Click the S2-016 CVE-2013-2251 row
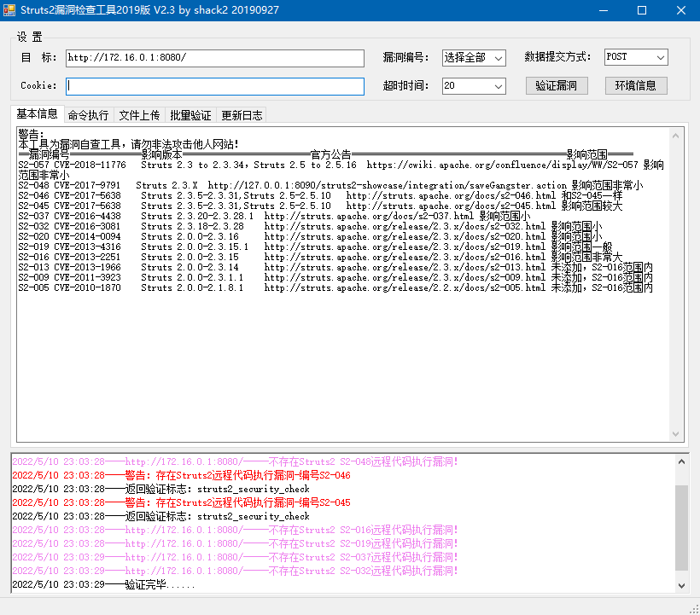This screenshot has width=700, height=615. tap(320, 258)
